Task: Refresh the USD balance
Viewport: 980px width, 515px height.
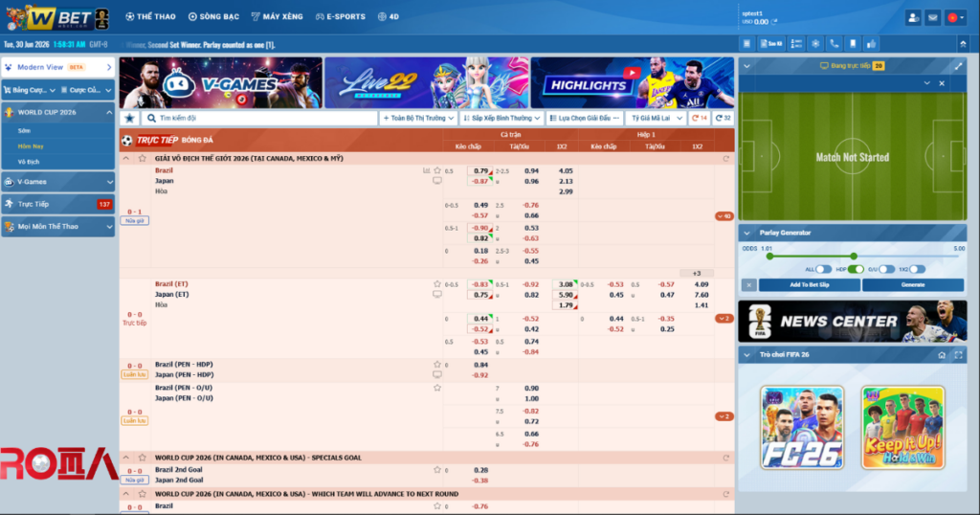Action: (x=774, y=22)
